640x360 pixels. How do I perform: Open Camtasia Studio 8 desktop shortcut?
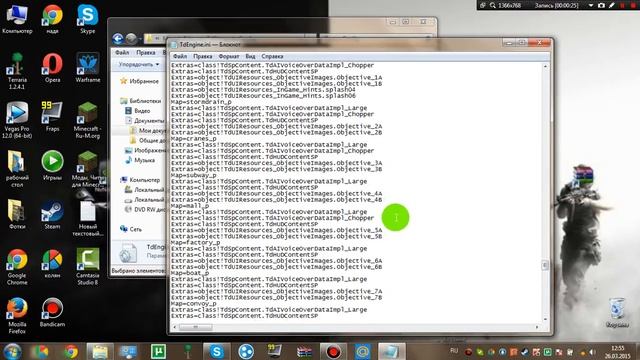click(x=88, y=267)
